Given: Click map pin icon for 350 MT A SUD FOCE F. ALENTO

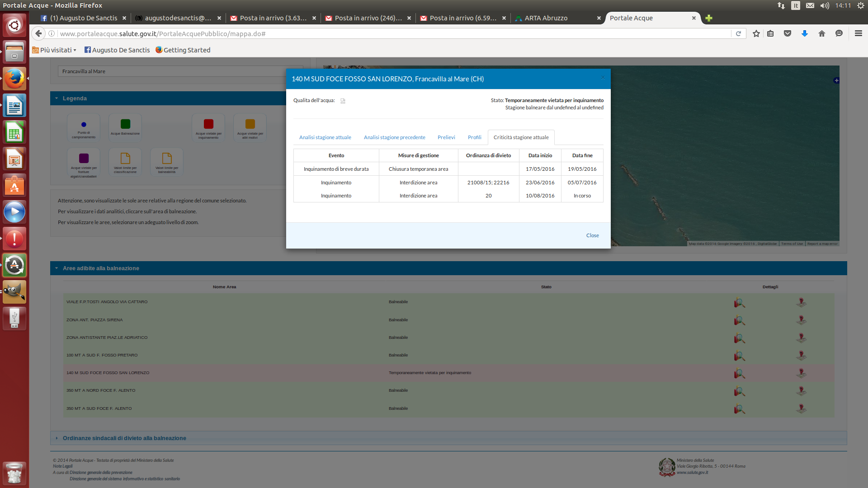Looking at the screenshot, I should coord(801,409).
